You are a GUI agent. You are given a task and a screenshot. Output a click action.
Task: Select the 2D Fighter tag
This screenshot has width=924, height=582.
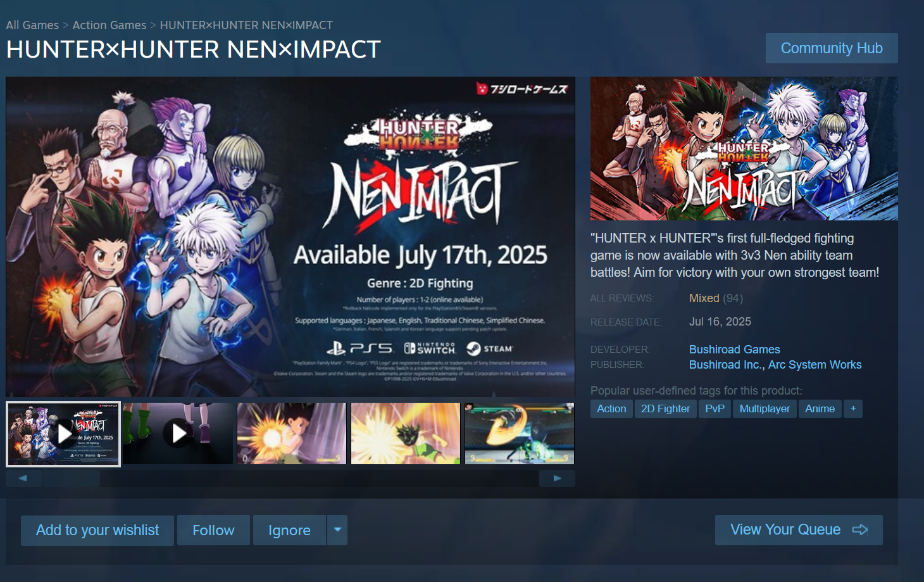click(x=665, y=408)
